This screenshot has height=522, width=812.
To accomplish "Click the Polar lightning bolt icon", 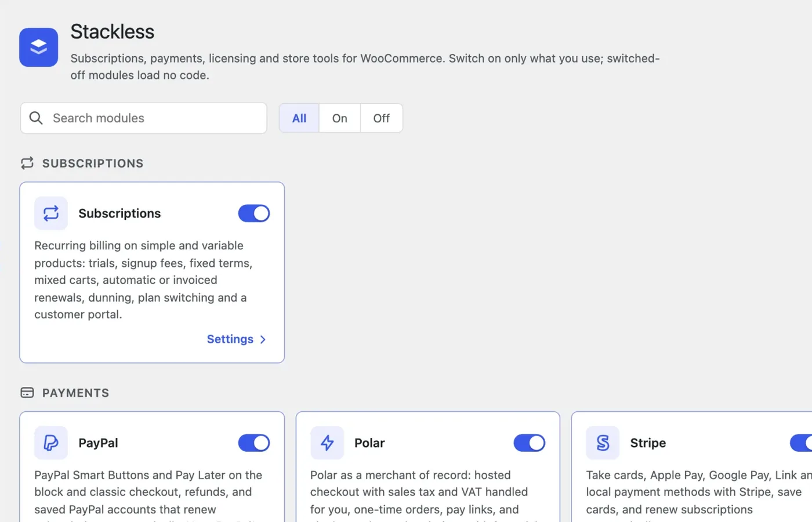I will tap(327, 443).
